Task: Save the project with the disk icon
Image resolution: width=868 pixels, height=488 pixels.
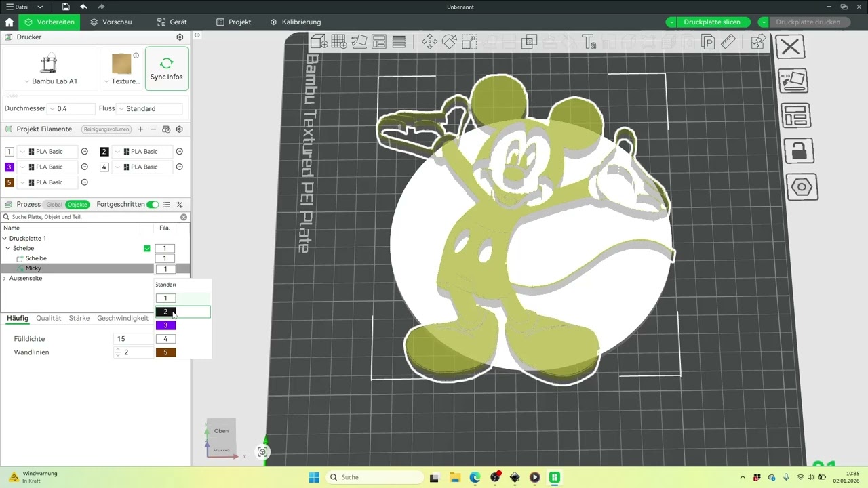Action: coord(66,7)
